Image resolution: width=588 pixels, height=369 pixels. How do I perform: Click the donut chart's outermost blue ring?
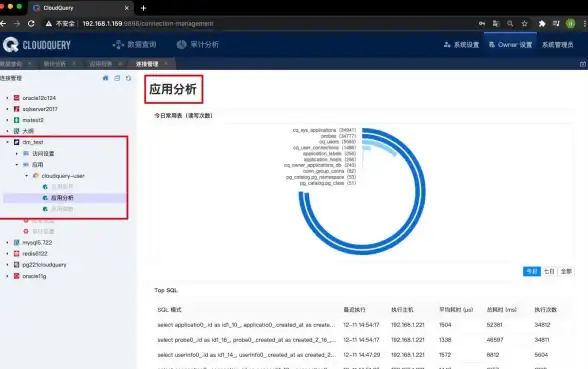click(423, 191)
